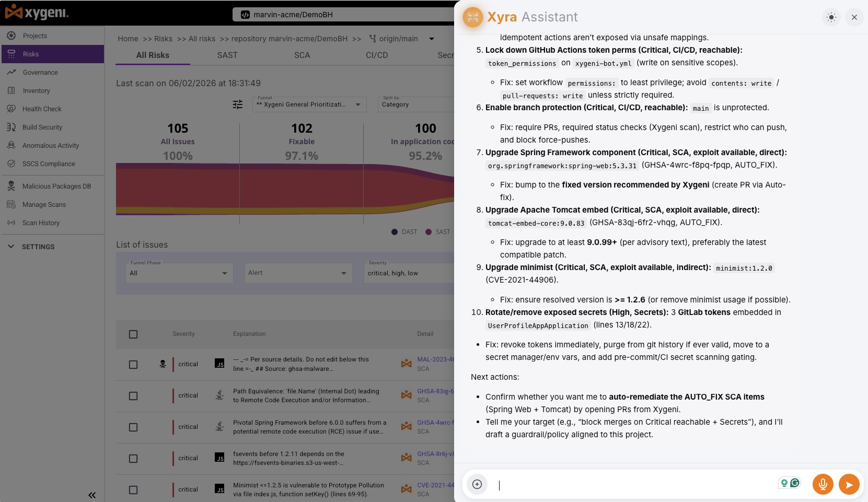
Task: Open repository marvin-acme/DemoBH breadcrumb
Action: point(289,39)
